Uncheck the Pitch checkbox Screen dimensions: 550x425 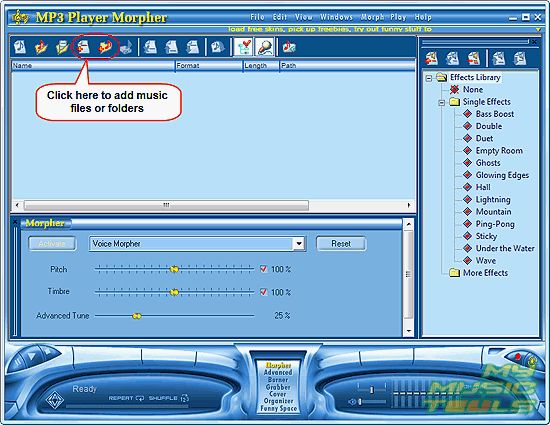tap(263, 269)
